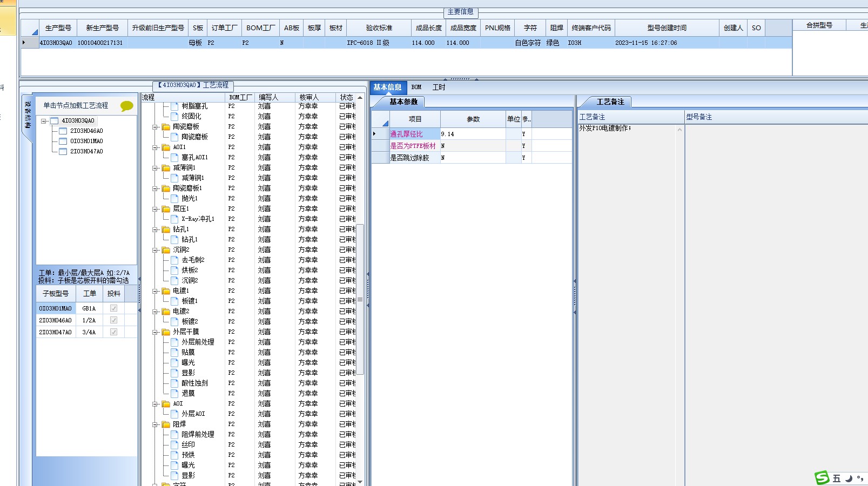
Task: Click the 验收标准 column header
Action: click(x=379, y=28)
